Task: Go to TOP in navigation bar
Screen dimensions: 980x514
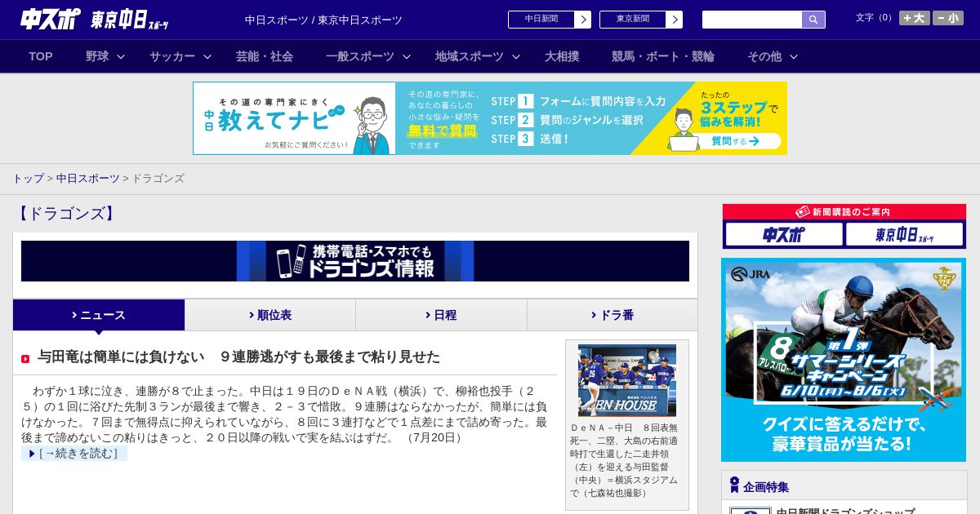Action: 41,56
